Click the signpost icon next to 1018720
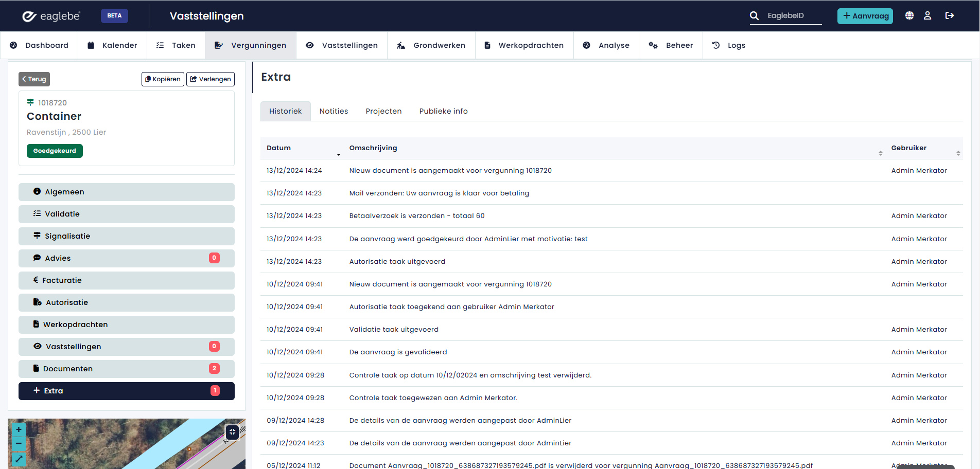 (30, 102)
